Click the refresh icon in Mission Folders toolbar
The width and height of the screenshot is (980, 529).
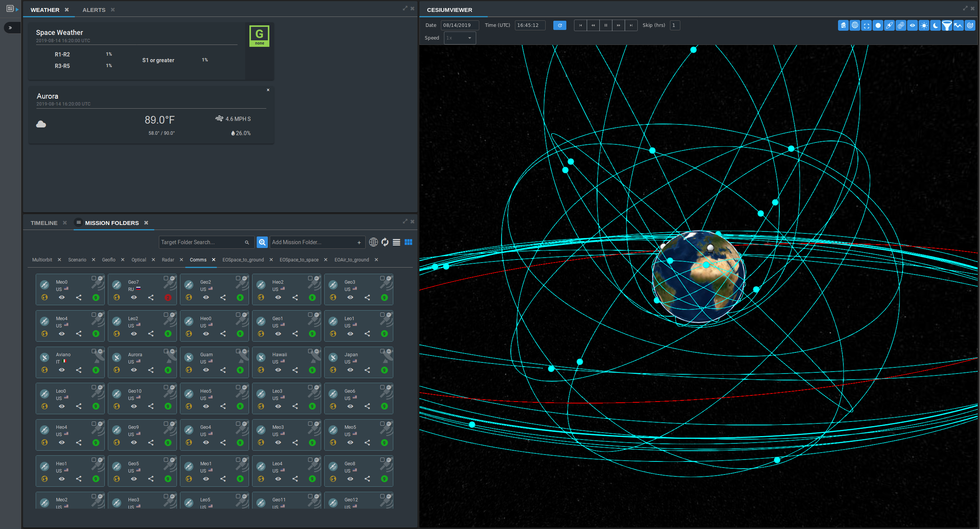point(385,242)
